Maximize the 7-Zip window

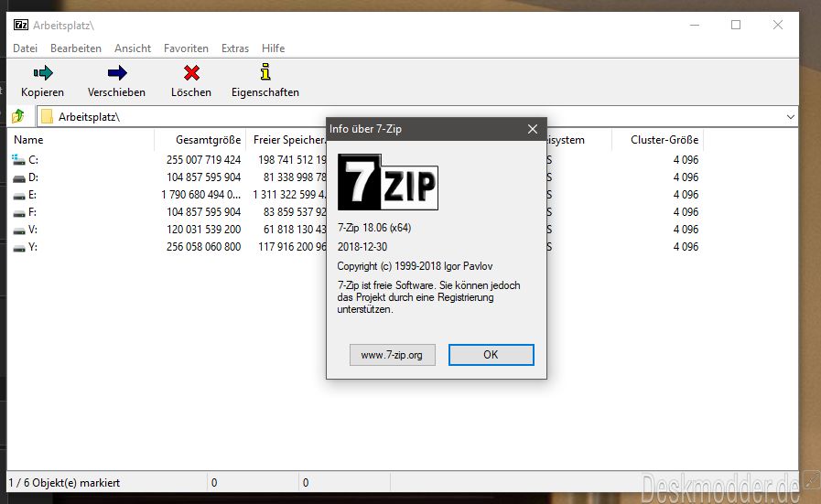[x=736, y=25]
